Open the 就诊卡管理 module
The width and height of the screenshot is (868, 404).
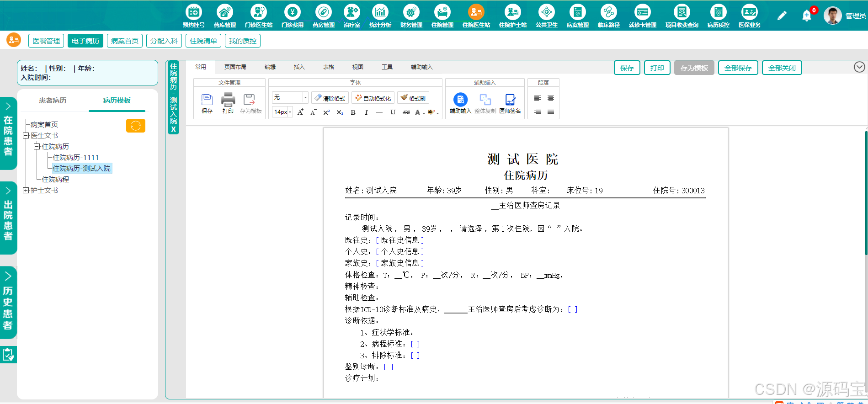643,16
